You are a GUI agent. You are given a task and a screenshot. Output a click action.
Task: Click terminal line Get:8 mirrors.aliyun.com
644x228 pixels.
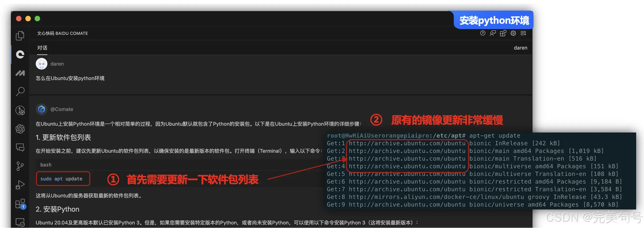point(474,197)
